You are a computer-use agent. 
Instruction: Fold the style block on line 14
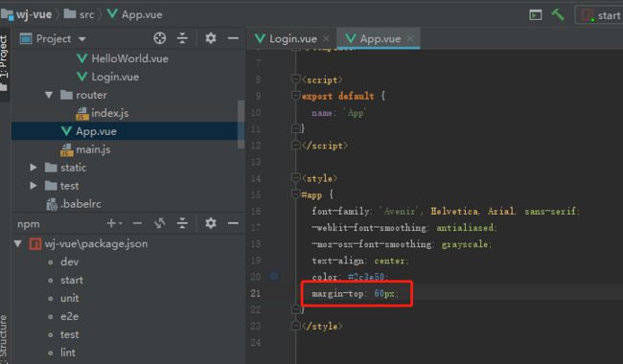[x=295, y=177]
